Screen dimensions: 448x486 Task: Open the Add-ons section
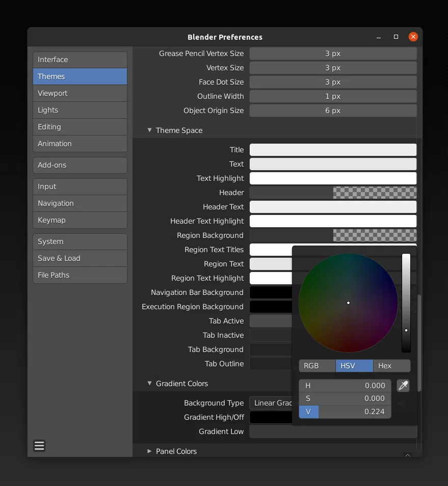point(80,165)
